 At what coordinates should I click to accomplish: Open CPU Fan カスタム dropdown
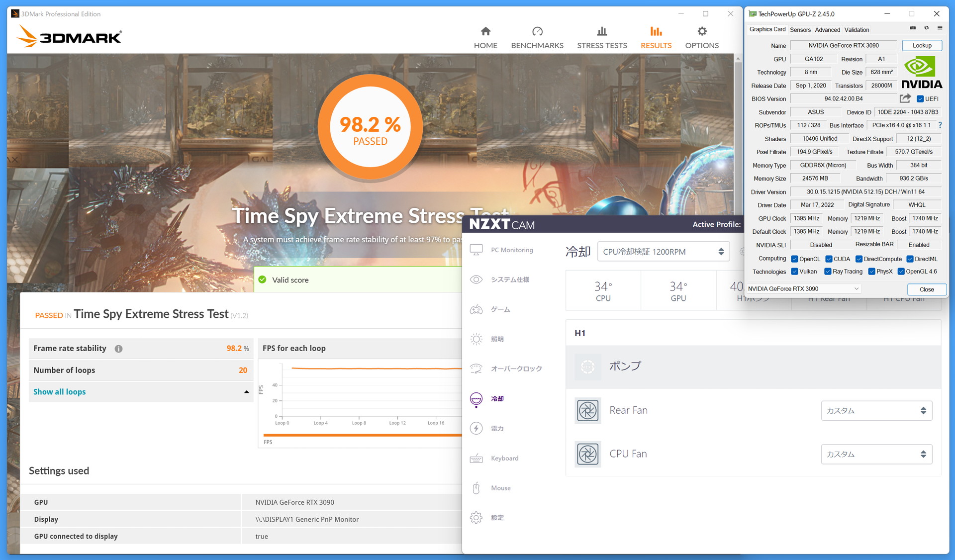(x=876, y=454)
